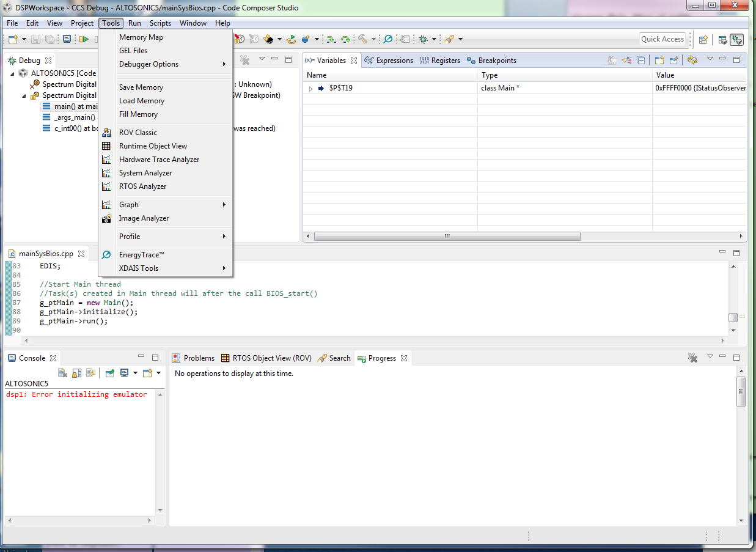Click Pin Variables view icon
Image resolution: width=756 pixels, height=552 pixels.
(x=673, y=61)
